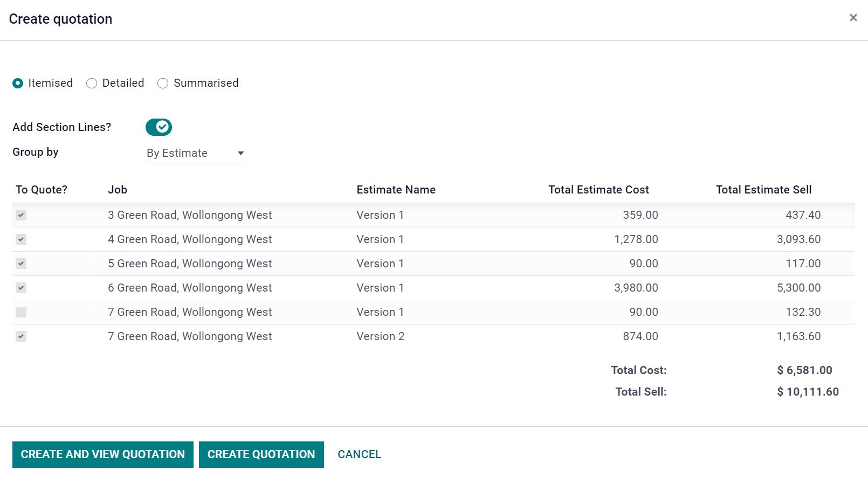The height and width of the screenshot is (484, 868).
Task: Select the Itemised radio option
Action: tap(18, 83)
